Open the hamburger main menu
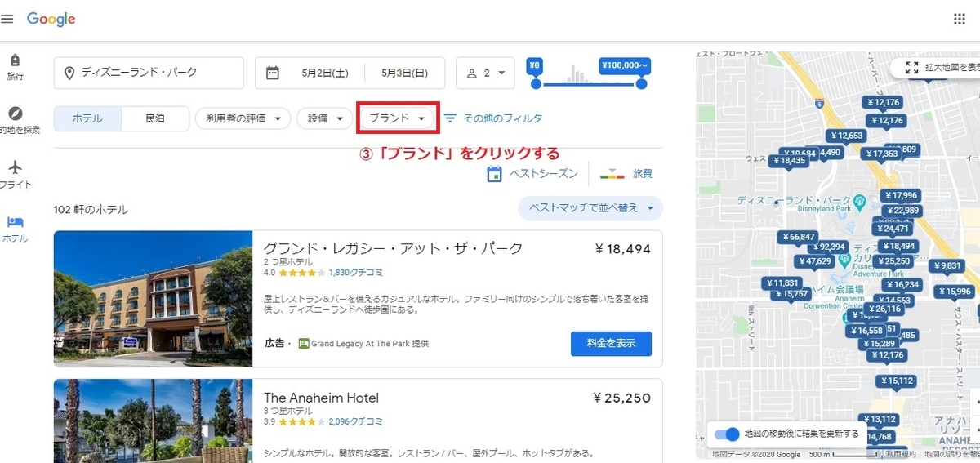 click(x=7, y=19)
